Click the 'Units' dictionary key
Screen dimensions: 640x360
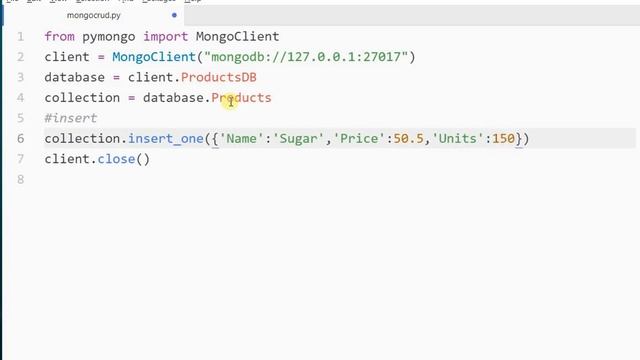pos(457,139)
